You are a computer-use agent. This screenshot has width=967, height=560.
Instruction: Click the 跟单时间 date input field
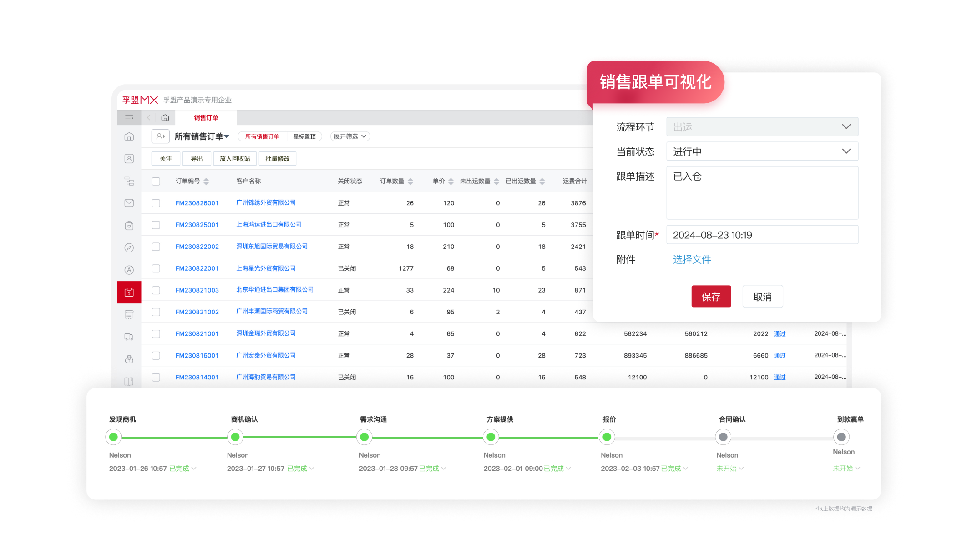tap(762, 235)
